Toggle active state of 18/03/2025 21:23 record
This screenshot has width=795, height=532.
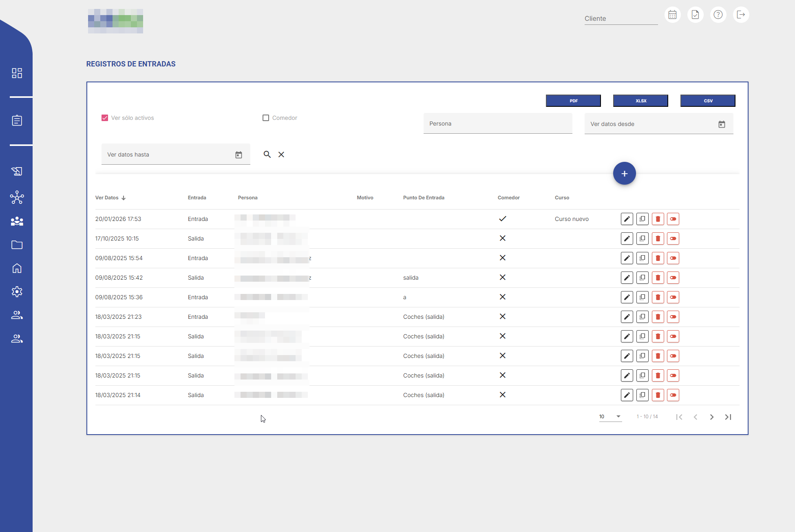673,317
